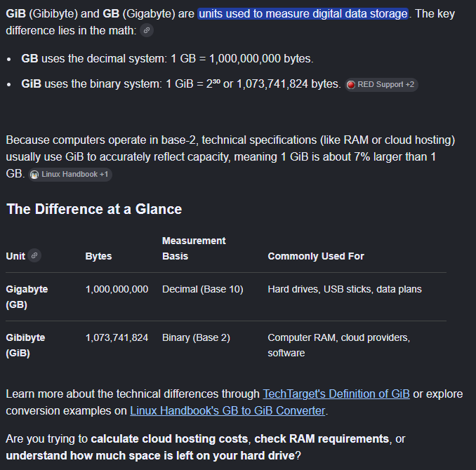Select the Bytes column header
The height and width of the screenshot is (470, 476).
98,256
